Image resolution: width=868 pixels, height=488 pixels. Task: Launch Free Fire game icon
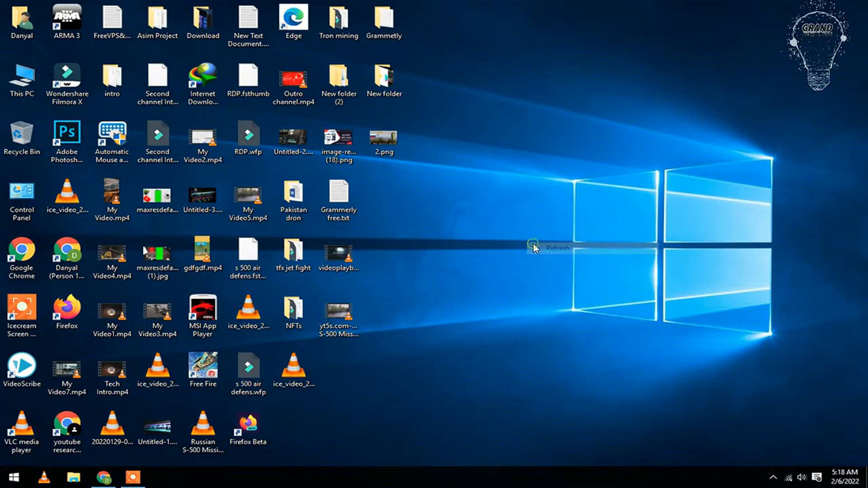[203, 370]
